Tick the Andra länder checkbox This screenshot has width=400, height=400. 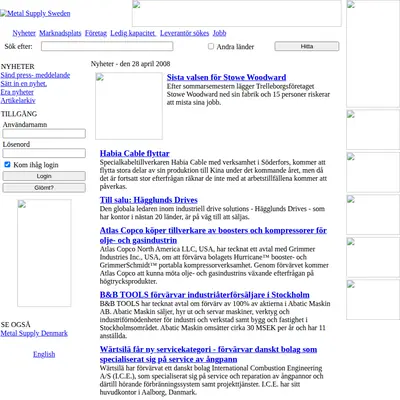211,46
